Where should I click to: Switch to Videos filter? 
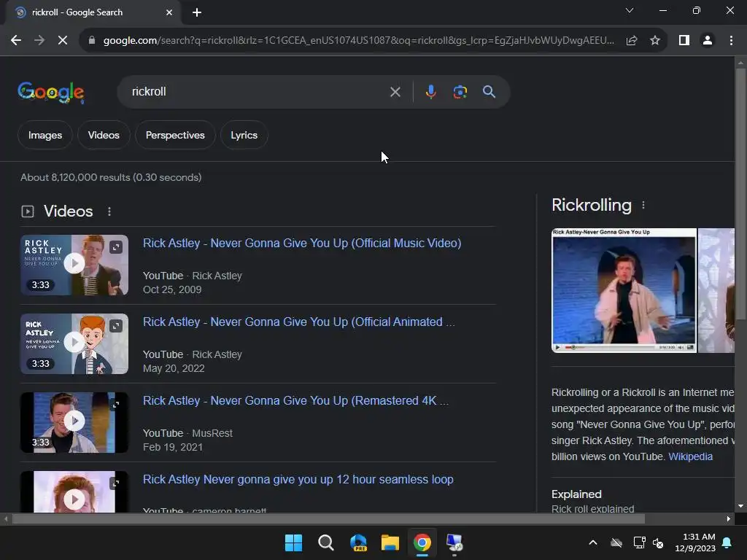pos(104,135)
